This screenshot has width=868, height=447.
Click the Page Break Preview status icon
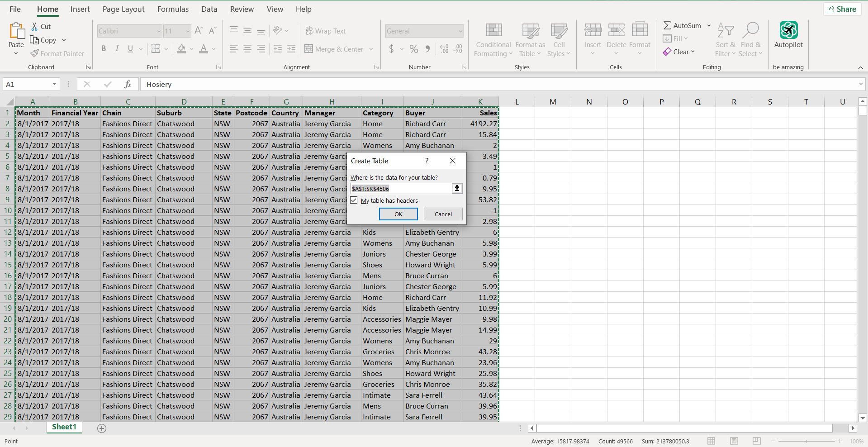756,441
